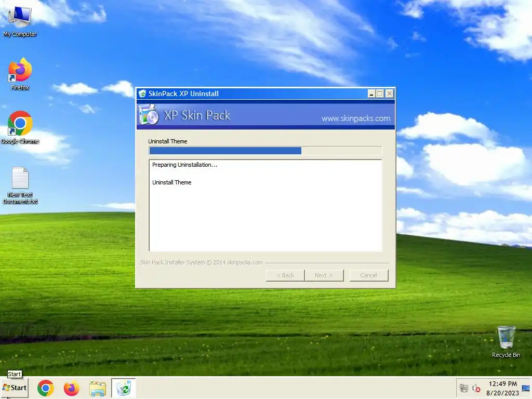
Task: Open the Start menu button
Action: click(15, 388)
